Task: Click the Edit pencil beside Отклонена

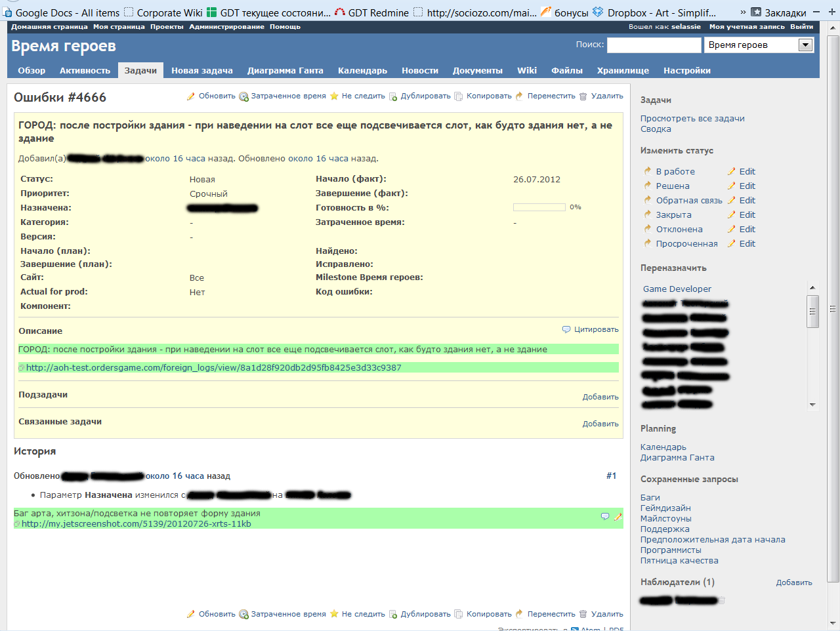Action: pyautogui.click(x=732, y=230)
